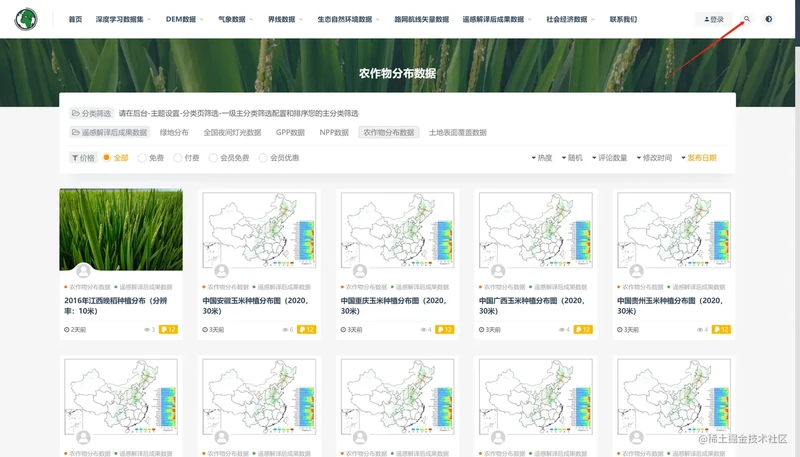
Task: Click the yellow price badge on 中国重庆玉米 card
Action: [445, 329]
